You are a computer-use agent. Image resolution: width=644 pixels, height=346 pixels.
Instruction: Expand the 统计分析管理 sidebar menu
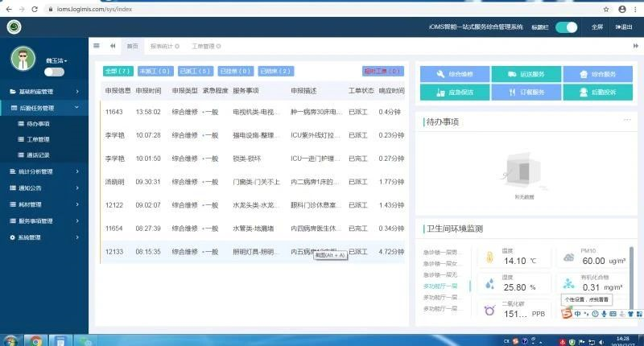(43, 171)
